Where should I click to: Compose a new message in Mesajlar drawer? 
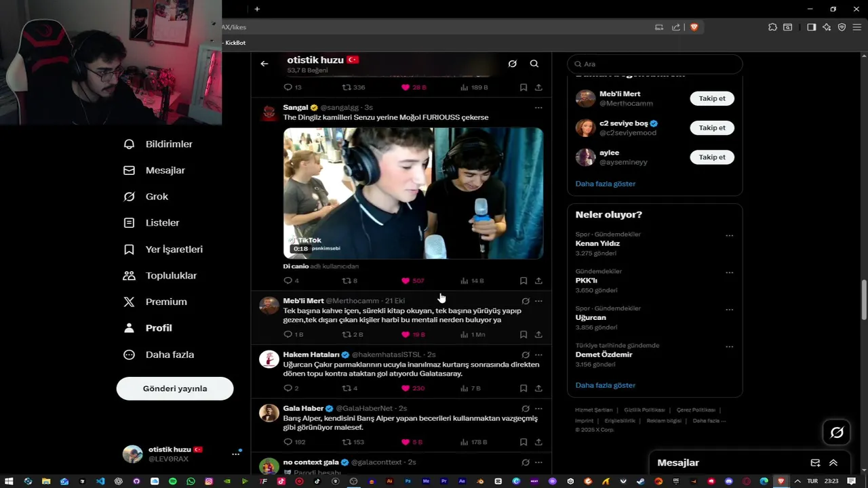816,463
